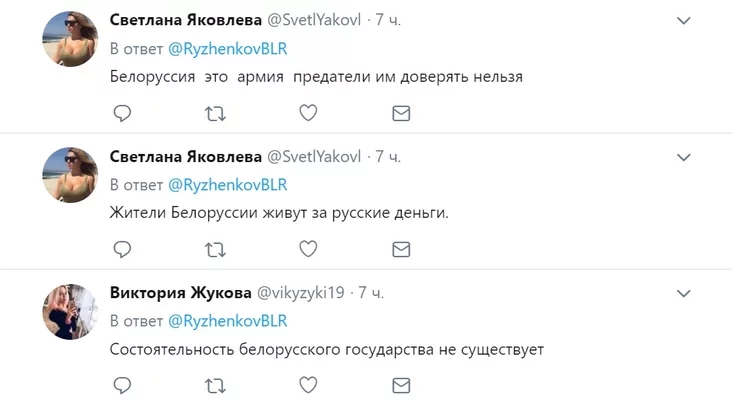Image resolution: width=732 pixels, height=403 pixels.
Task: Open more options for first tweet
Action: pyautogui.click(x=684, y=21)
